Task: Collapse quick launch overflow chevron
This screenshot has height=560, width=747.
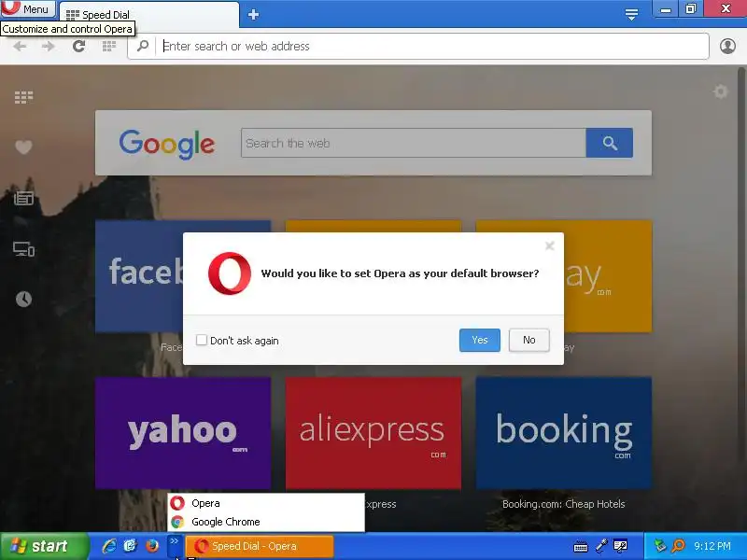Action: click(x=175, y=545)
